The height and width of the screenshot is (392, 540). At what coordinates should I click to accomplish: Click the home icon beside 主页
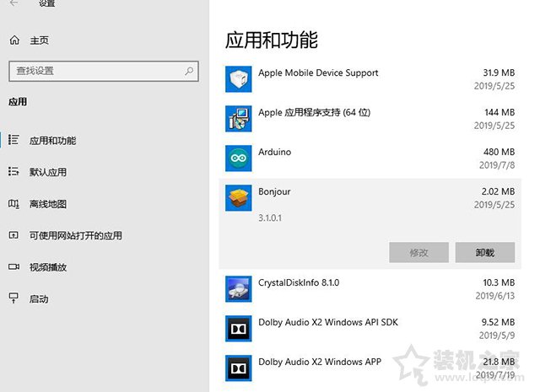(x=14, y=40)
